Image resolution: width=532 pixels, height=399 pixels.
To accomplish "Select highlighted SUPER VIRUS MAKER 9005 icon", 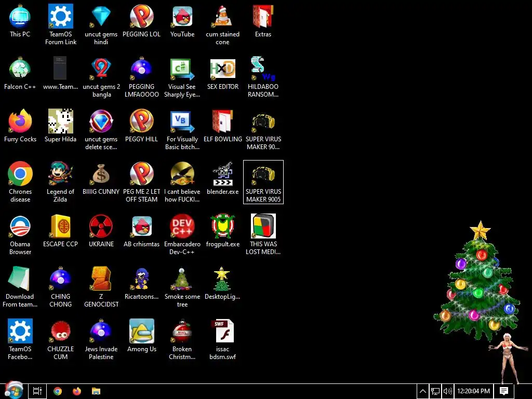I will pos(263,182).
